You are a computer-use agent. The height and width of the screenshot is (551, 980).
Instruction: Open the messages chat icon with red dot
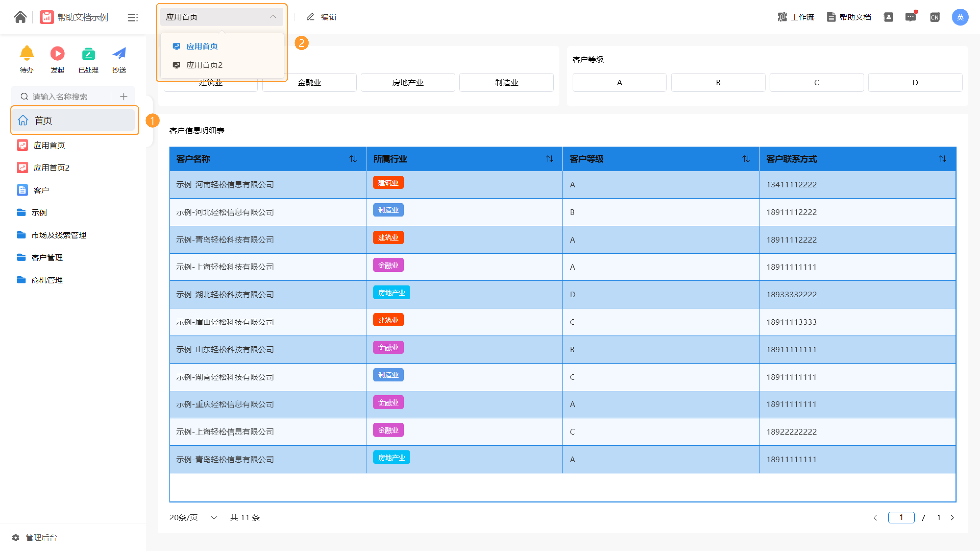point(910,17)
